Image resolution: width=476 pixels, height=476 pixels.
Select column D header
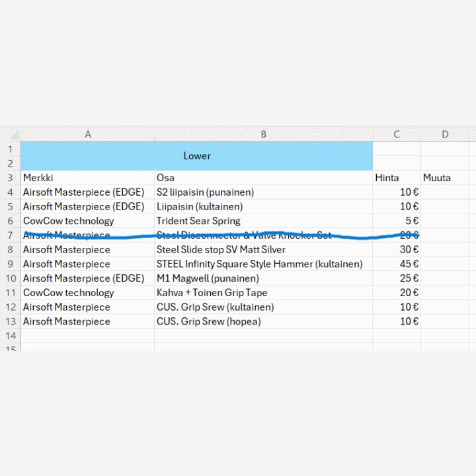tap(445, 134)
